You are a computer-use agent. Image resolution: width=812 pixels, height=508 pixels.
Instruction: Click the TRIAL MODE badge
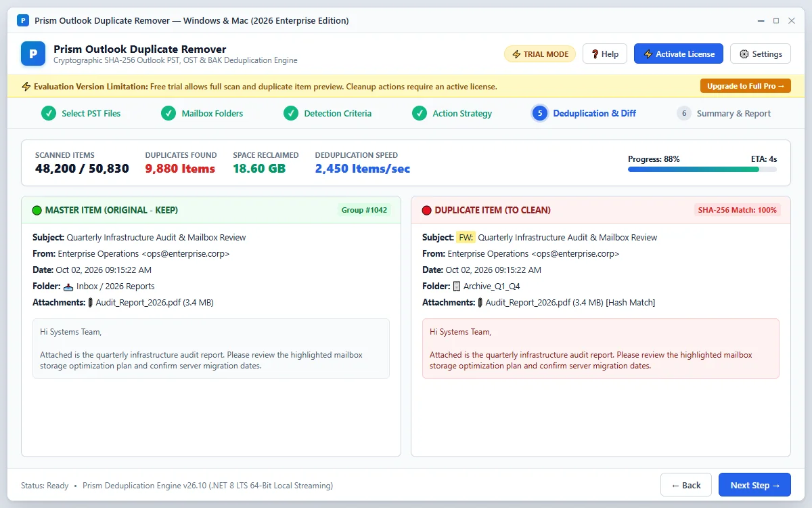pyautogui.click(x=540, y=54)
